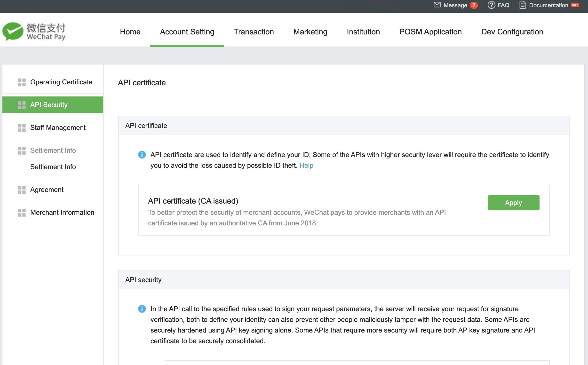Switch to the Transaction tab
The image size is (588, 365).
coord(254,32)
